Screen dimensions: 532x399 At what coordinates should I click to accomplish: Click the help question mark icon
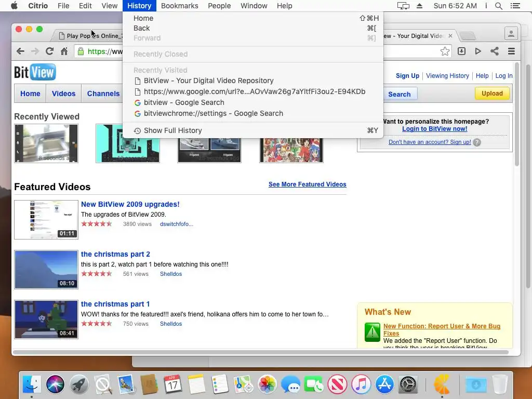pyautogui.click(x=477, y=142)
